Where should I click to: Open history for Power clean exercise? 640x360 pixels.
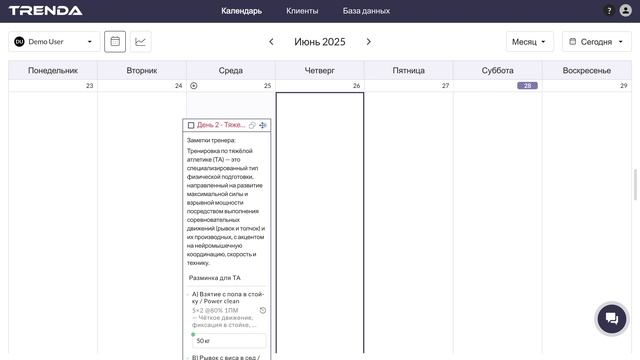point(263,310)
